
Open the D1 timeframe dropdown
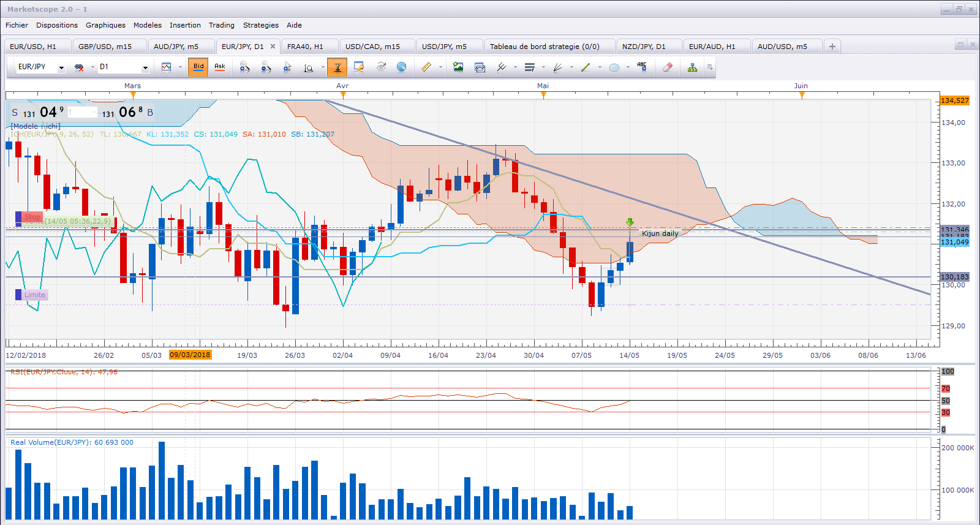pos(145,68)
